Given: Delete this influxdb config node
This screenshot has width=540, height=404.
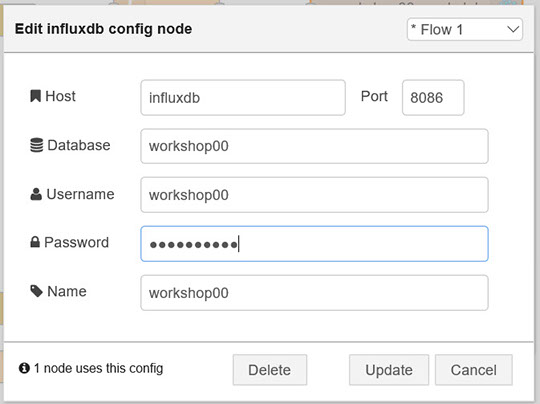Looking at the screenshot, I should click(270, 370).
